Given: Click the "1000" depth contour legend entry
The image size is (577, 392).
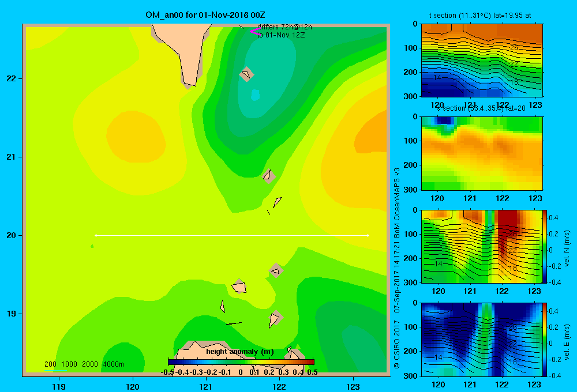Looking at the screenshot, I should (69, 364).
